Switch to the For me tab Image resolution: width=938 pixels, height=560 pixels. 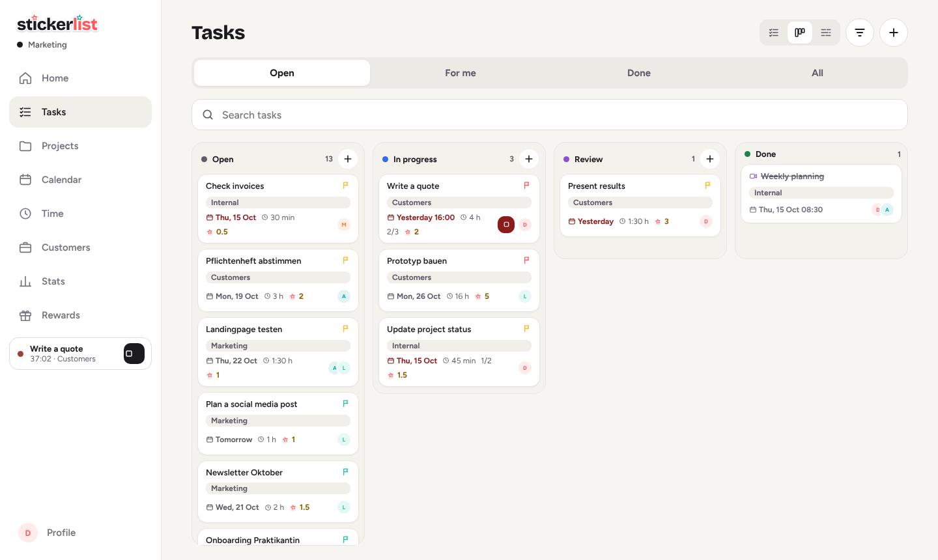coord(461,73)
